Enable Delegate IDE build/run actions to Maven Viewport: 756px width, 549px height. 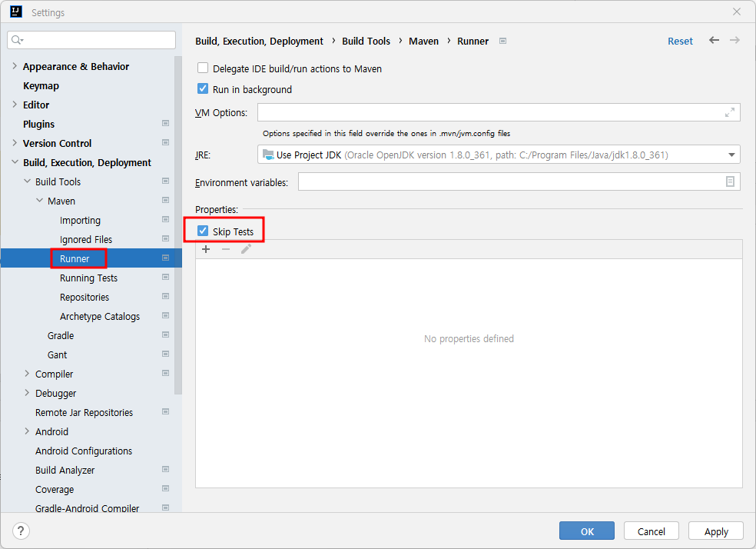tap(203, 68)
